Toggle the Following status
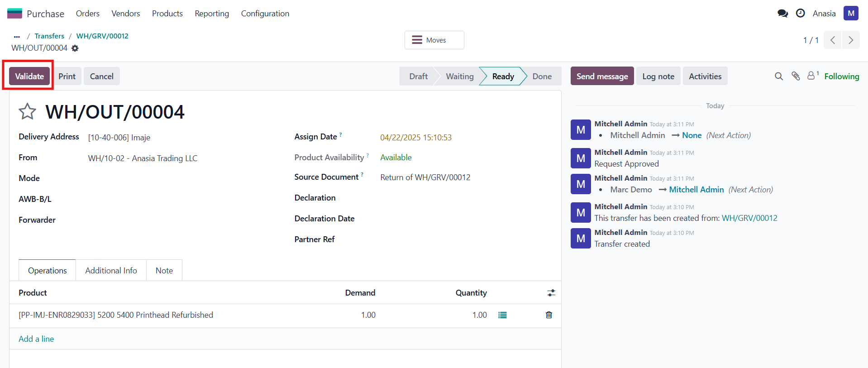This screenshot has height=368, width=868. (841, 76)
